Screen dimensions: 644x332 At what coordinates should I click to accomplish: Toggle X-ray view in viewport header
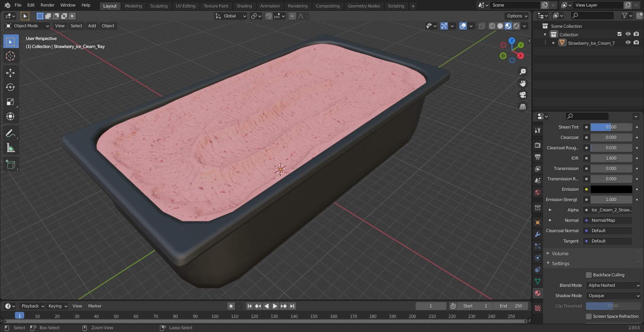coord(481,26)
